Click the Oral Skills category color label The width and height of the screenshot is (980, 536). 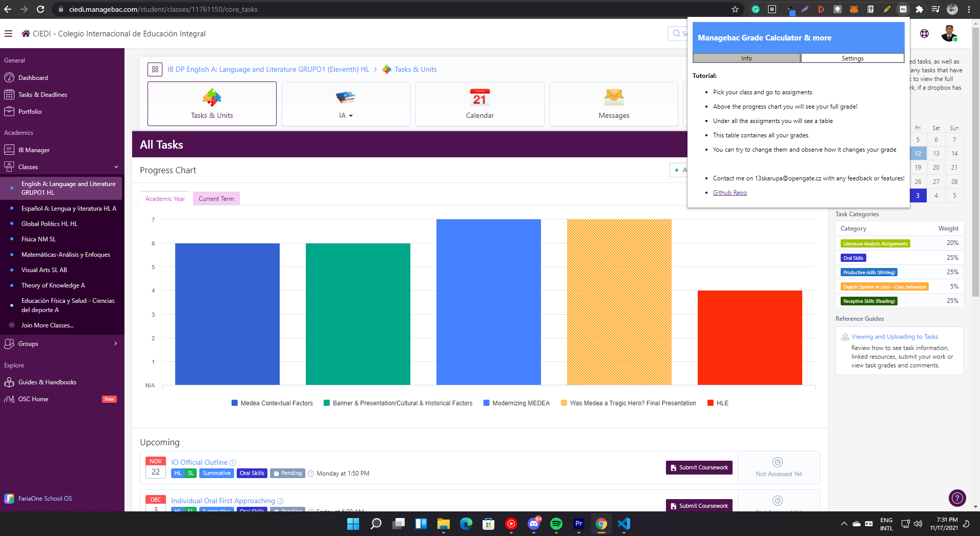tap(853, 258)
